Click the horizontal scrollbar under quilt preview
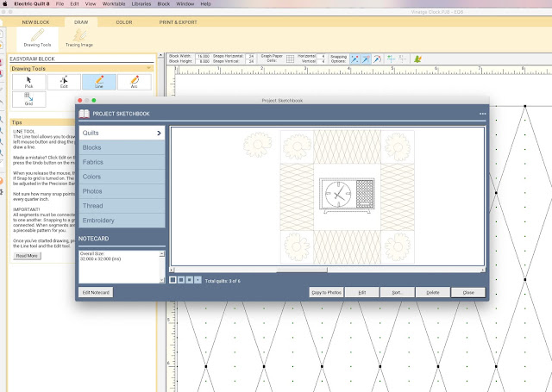Viewport: 552px width, 392px height. point(328,270)
